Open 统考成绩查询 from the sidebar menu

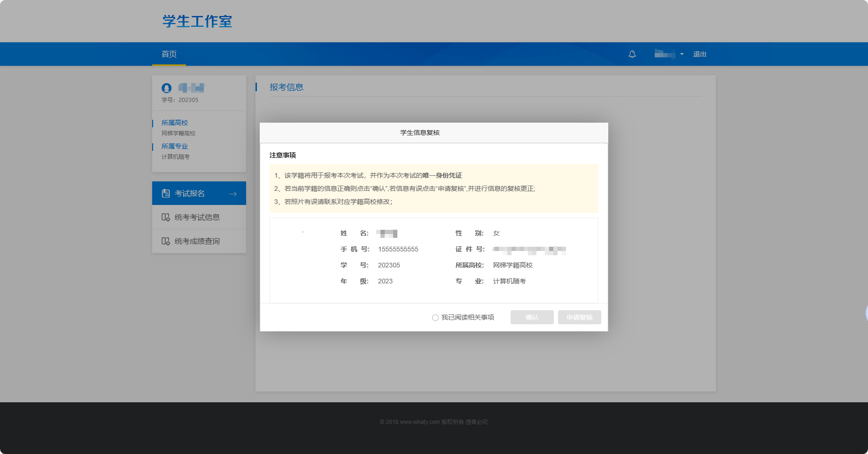pyautogui.click(x=197, y=241)
